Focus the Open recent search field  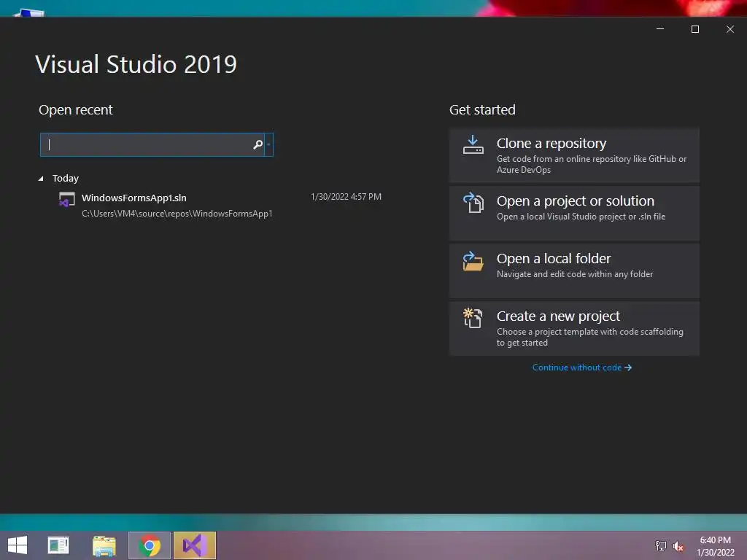point(152,144)
